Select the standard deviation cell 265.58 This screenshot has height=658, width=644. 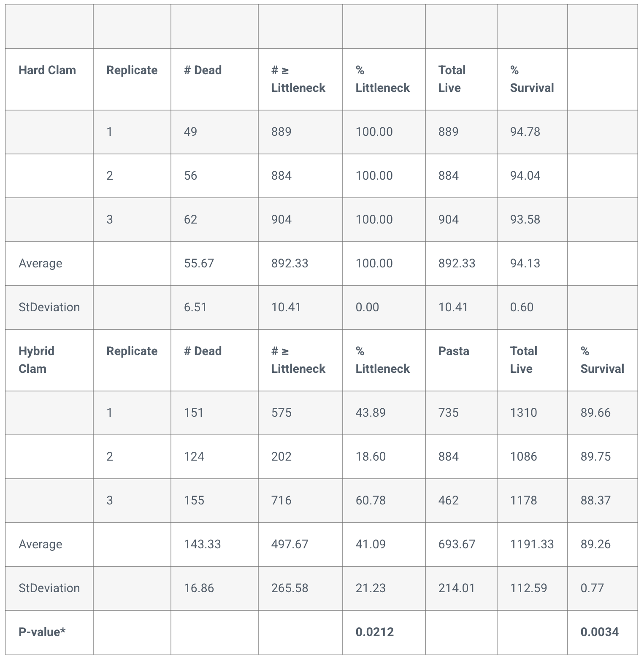click(x=290, y=588)
